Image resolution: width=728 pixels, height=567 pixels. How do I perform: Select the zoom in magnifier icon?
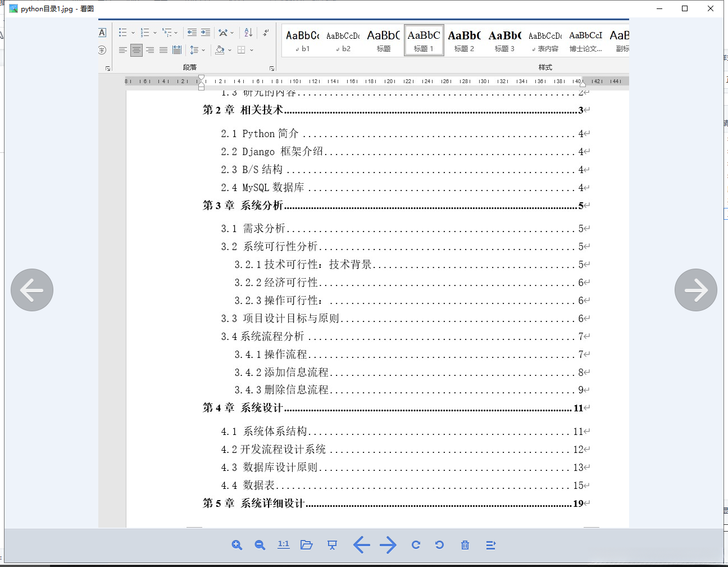tap(236, 545)
